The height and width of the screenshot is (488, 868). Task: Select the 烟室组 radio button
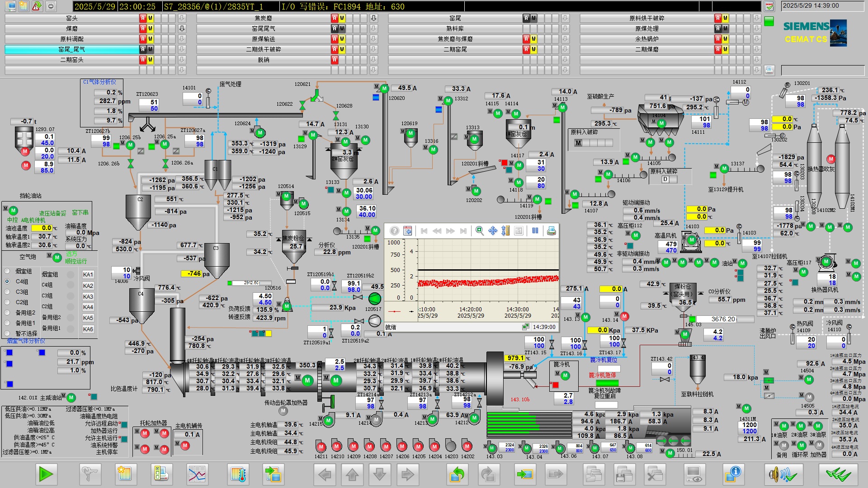point(7,271)
